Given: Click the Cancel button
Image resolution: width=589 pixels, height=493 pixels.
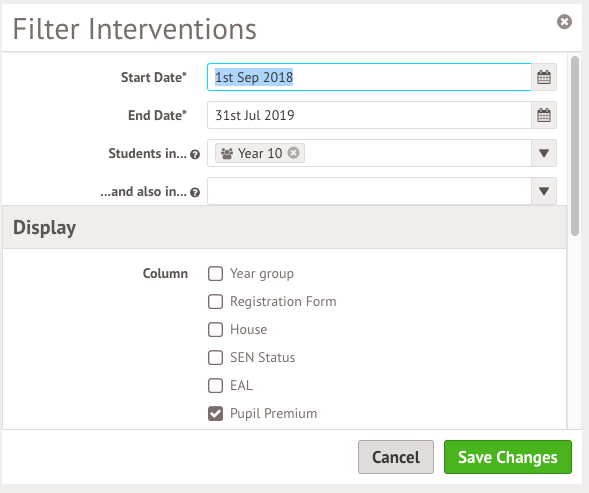Looking at the screenshot, I should 396,457.
